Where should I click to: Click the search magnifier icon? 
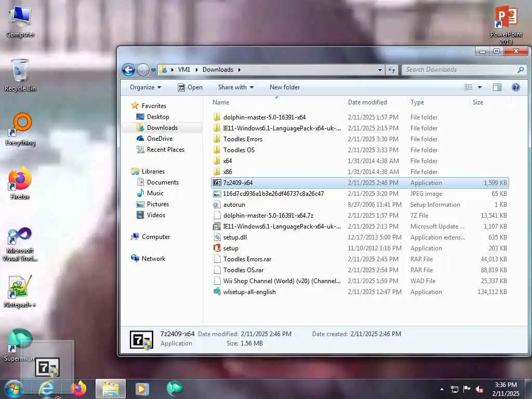(521, 70)
